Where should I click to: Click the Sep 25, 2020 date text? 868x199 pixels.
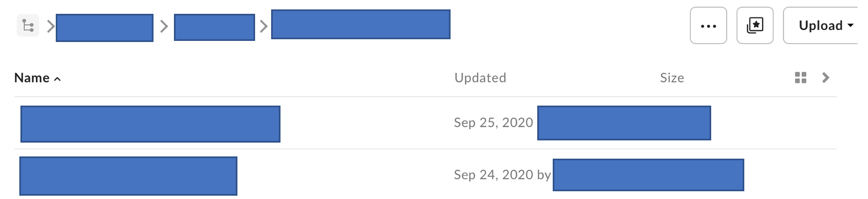[x=494, y=123]
